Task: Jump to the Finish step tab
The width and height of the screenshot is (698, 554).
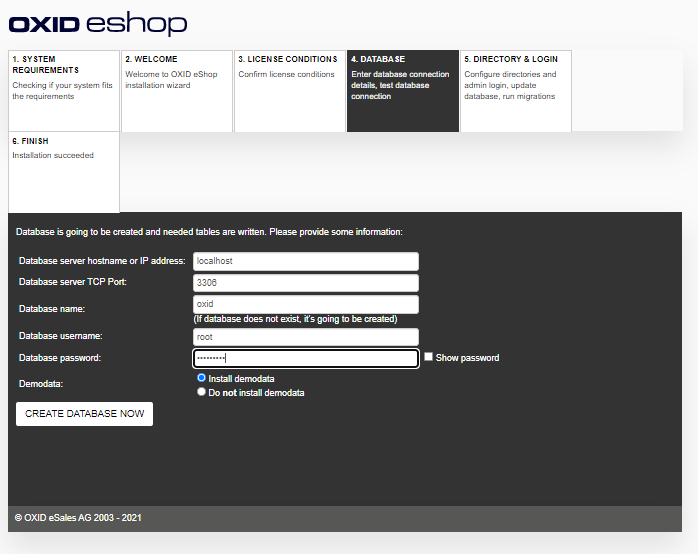Action: pyautogui.click(x=64, y=172)
